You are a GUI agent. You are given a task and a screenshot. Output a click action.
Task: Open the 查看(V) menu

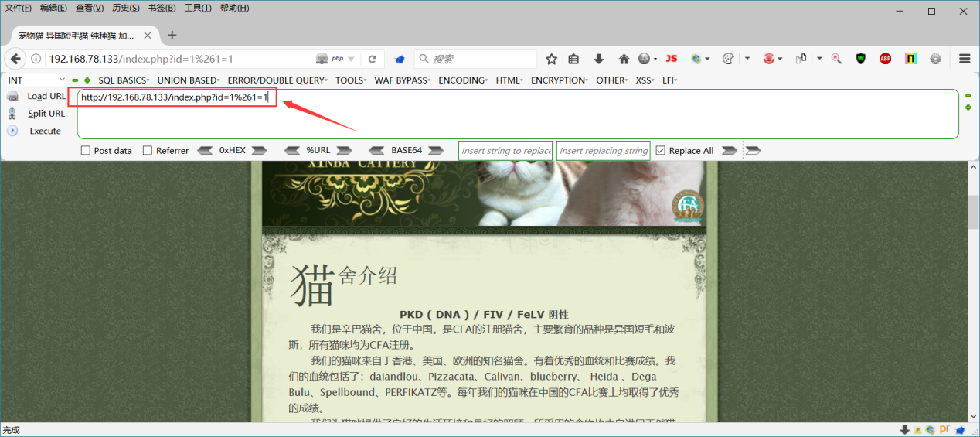coord(90,8)
